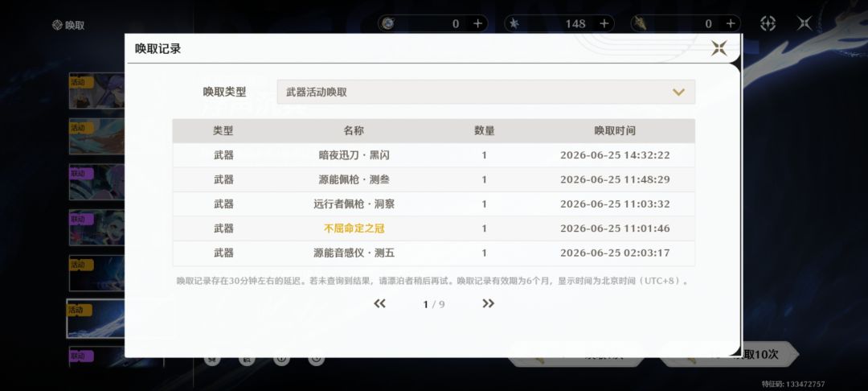Click the 类型 column header
Viewport: 868px width, 391px height.
223,130
